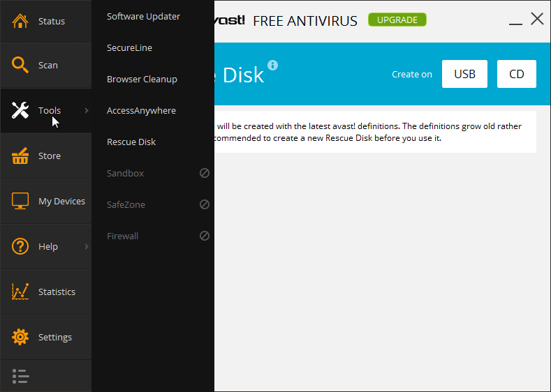Click the Status house icon

20,21
